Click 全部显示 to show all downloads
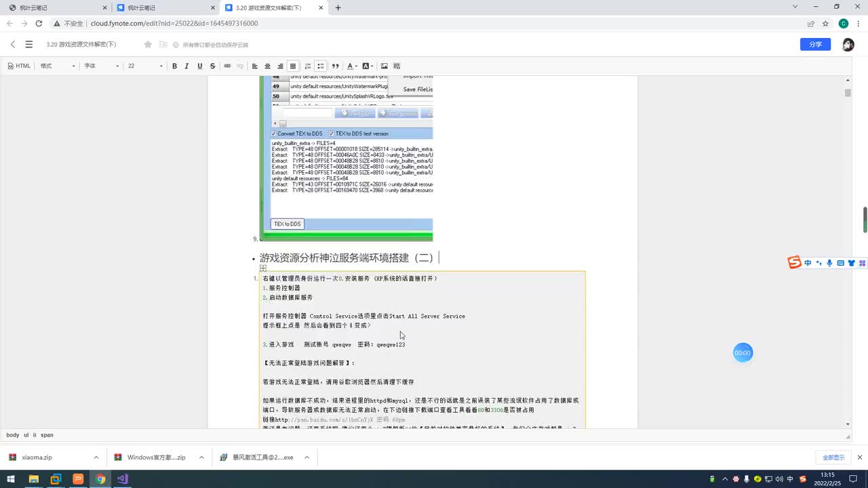 point(833,457)
